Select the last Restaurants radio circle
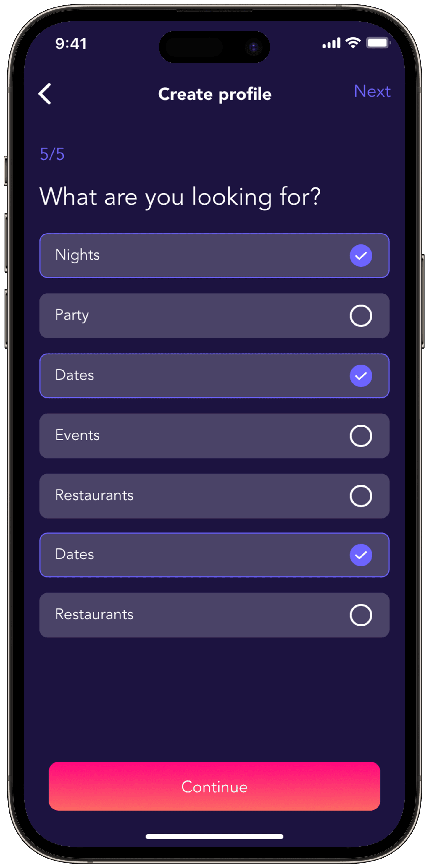 pos(361,615)
